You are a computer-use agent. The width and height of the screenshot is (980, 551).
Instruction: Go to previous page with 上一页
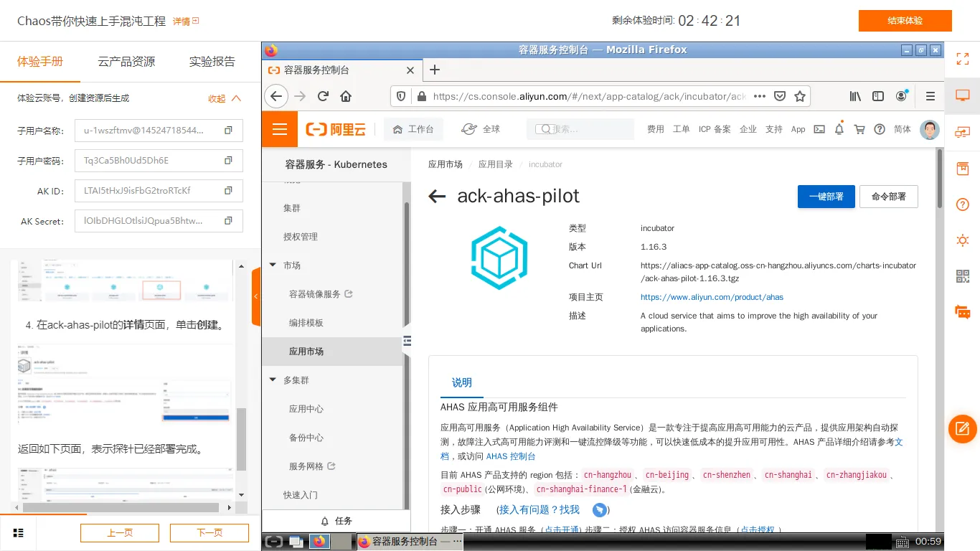tap(120, 533)
